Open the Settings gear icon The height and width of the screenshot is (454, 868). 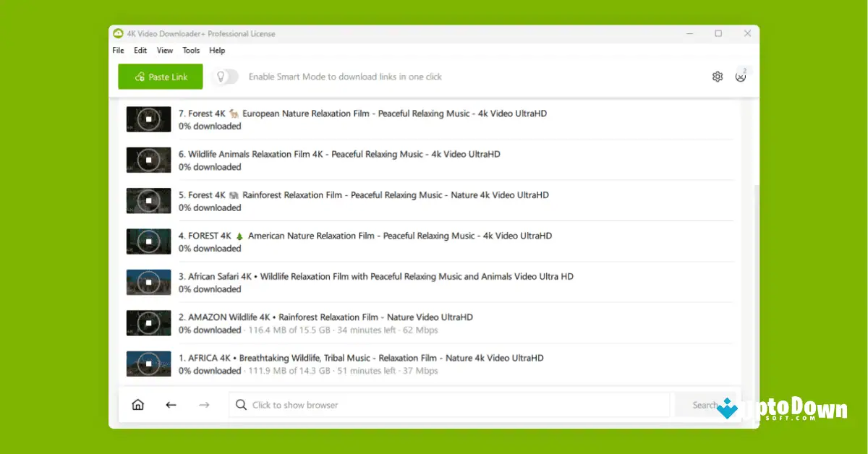717,76
